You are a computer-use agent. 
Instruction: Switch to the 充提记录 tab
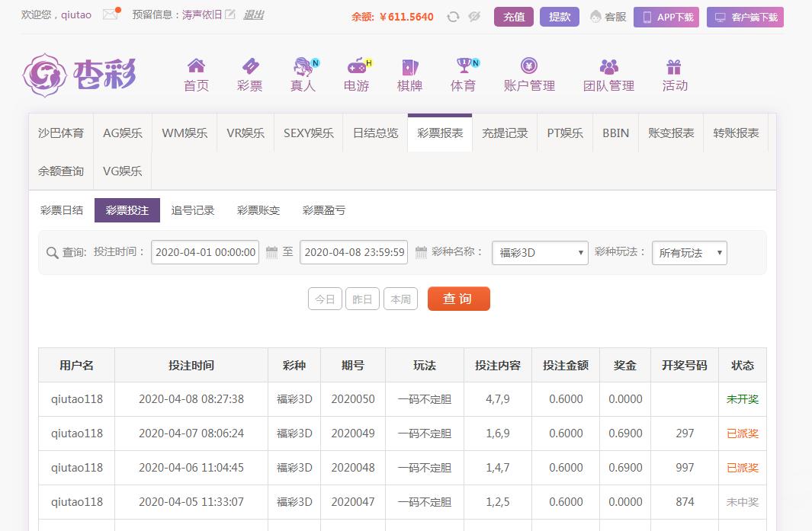(x=505, y=133)
